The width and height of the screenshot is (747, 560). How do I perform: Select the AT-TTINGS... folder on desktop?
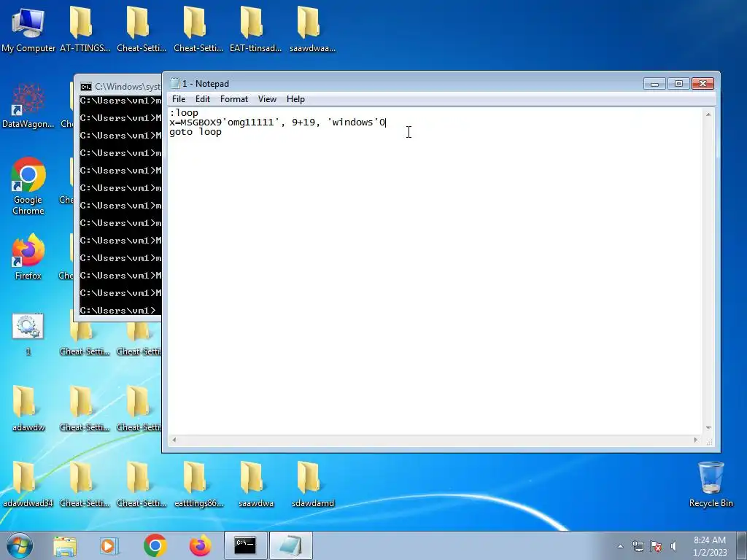click(85, 28)
